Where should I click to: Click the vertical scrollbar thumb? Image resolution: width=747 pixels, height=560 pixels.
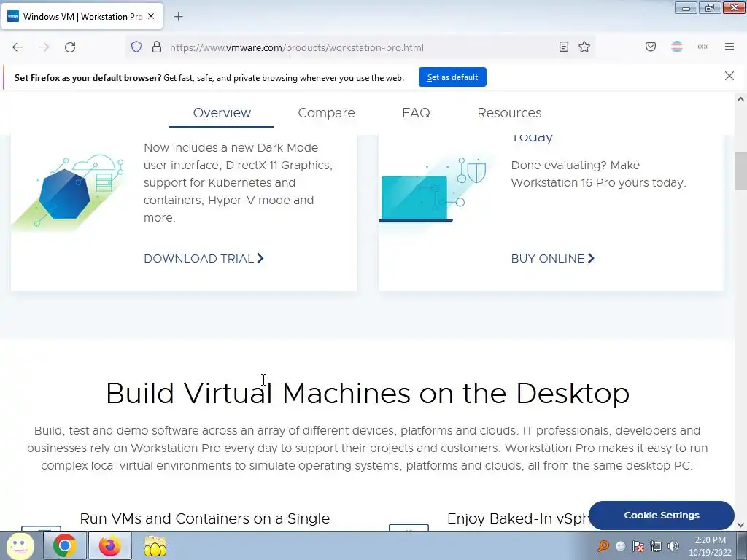point(740,171)
